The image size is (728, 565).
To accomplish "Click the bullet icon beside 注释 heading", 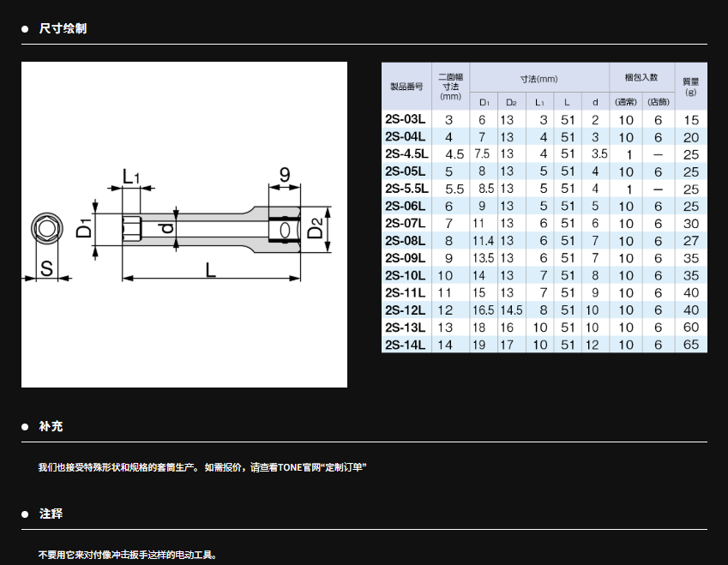I will coord(25,514).
